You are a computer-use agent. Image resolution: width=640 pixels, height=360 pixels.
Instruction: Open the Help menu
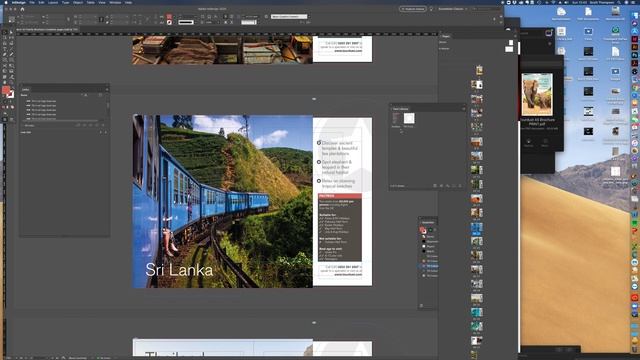pyautogui.click(x=129, y=2)
